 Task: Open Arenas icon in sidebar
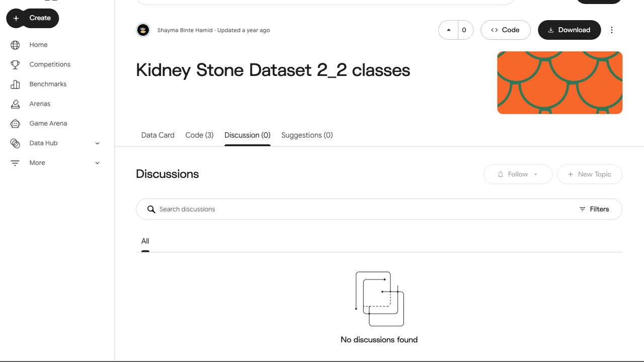[x=15, y=104]
